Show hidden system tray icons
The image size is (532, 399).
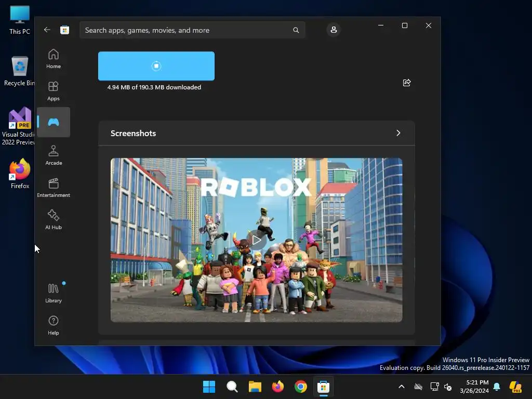pyautogui.click(x=402, y=387)
